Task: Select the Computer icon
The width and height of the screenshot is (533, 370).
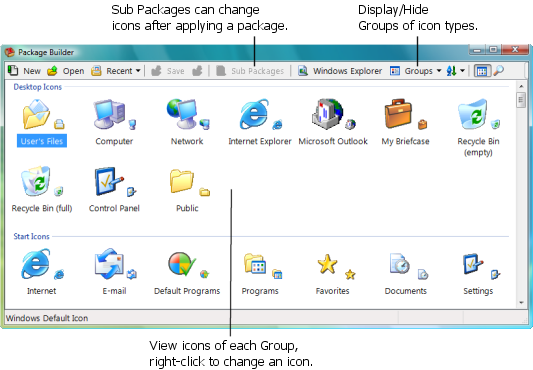Action: point(114,123)
